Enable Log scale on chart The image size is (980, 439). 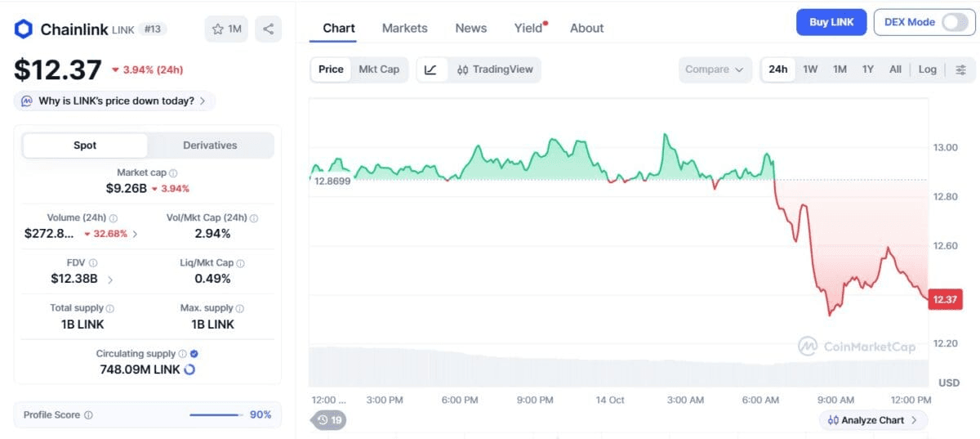click(928, 69)
